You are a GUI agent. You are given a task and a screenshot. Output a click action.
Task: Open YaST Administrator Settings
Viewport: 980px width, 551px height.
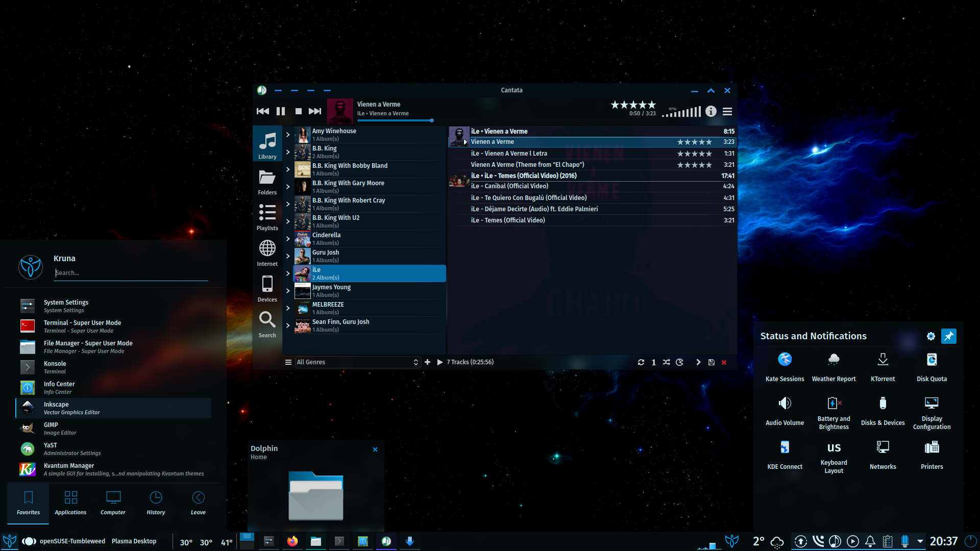(x=113, y=449)
